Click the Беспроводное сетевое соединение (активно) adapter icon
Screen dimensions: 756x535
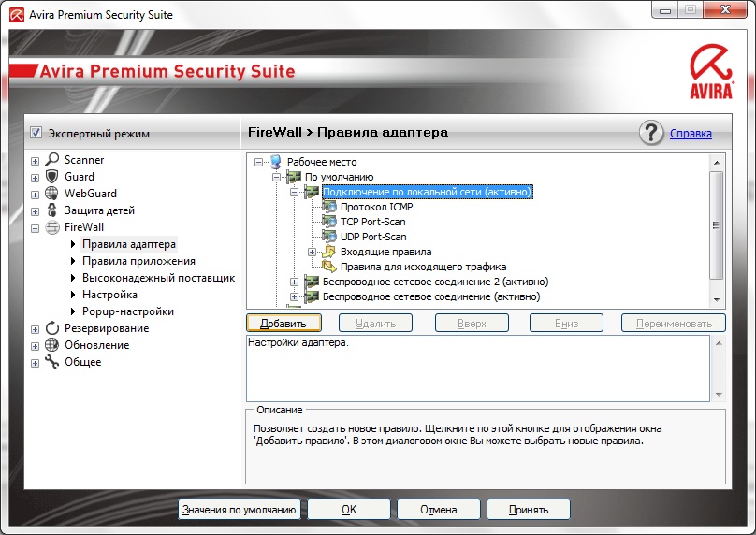click(x=312, y=296)
